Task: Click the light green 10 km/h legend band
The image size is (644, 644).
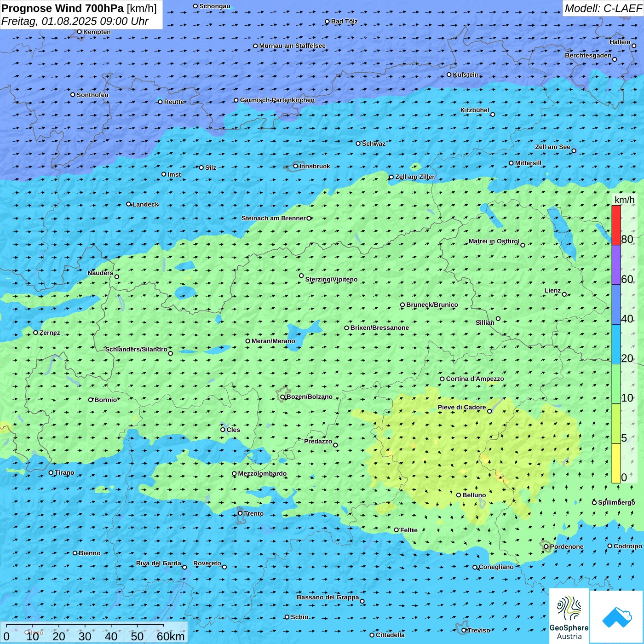Action: [x=616, y=384]
